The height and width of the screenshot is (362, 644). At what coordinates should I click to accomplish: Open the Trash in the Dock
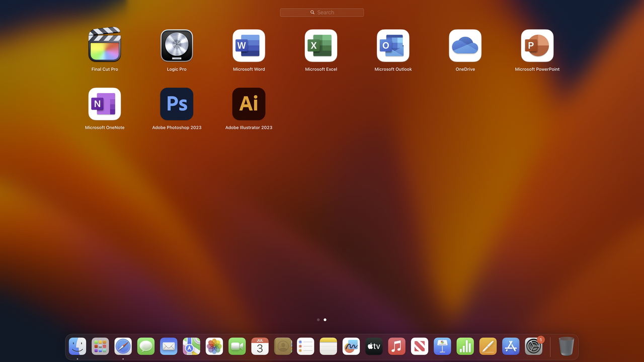click(566, 346)
